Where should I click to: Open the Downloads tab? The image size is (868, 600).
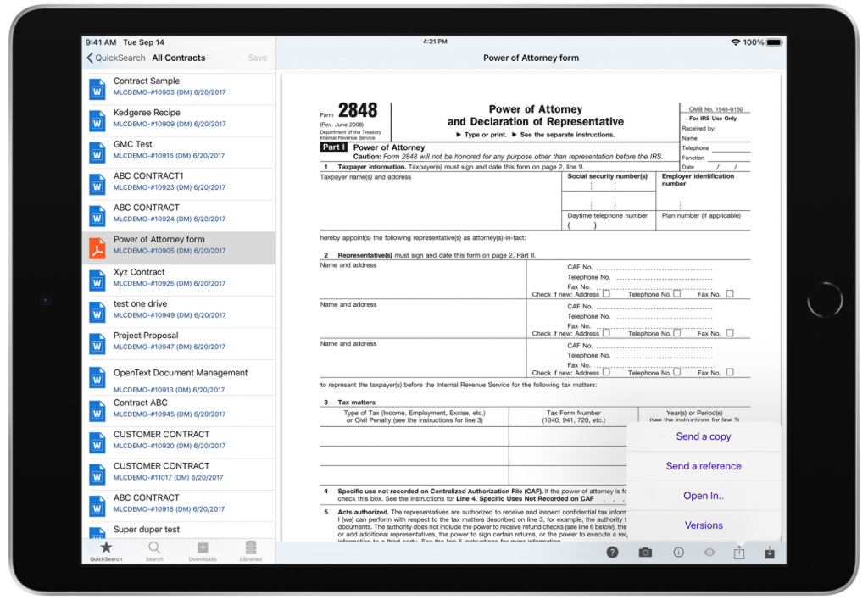203,552
